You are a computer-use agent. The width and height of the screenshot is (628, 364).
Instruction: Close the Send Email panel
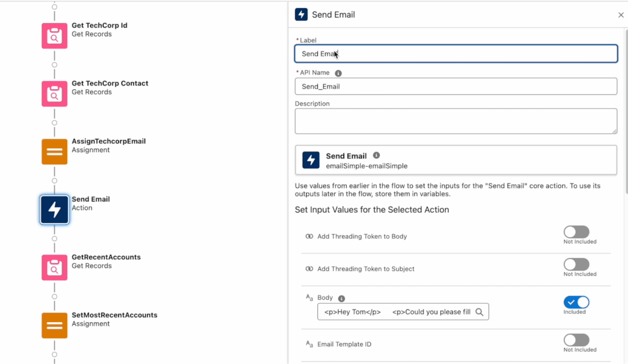tap(621, 15)
